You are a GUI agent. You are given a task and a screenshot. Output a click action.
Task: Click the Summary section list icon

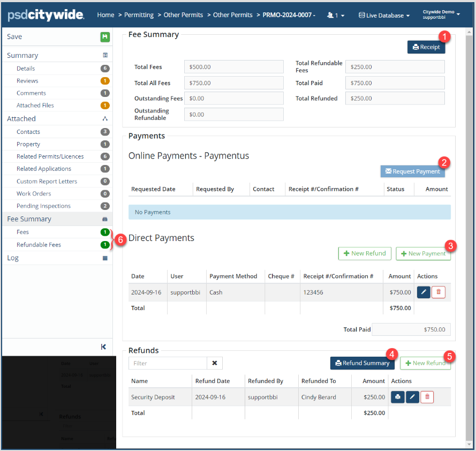click(105, 55)
